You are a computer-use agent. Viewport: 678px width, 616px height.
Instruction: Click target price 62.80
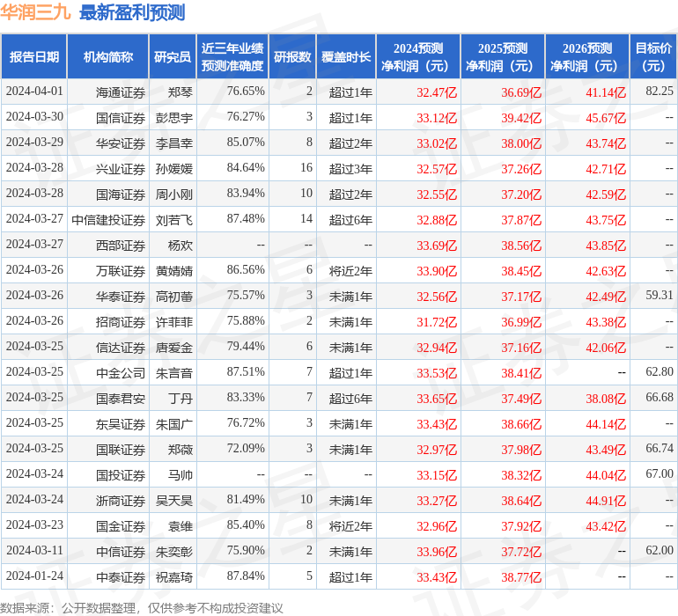pos(660,371)
